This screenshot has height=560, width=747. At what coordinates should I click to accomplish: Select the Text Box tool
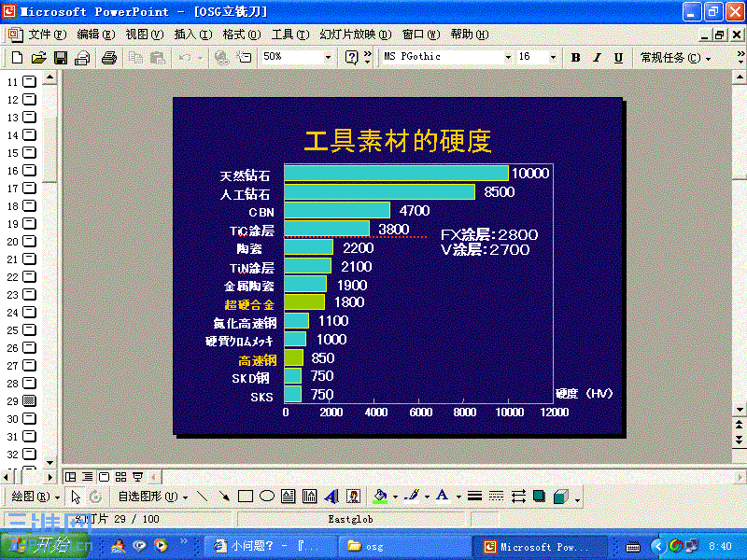tap(288, 497)
